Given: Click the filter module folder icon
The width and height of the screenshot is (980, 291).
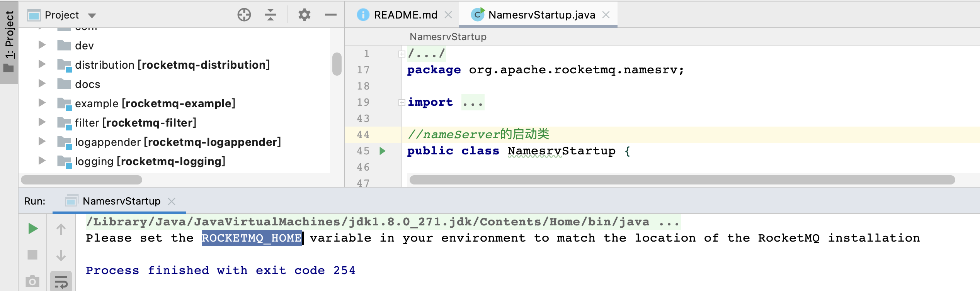Looking at the screenshot, I should click(64, 123).
